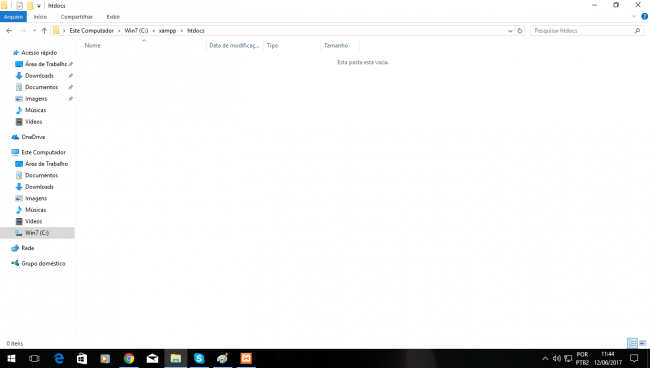Open Documentos under Este Computador

pos(41,176)
